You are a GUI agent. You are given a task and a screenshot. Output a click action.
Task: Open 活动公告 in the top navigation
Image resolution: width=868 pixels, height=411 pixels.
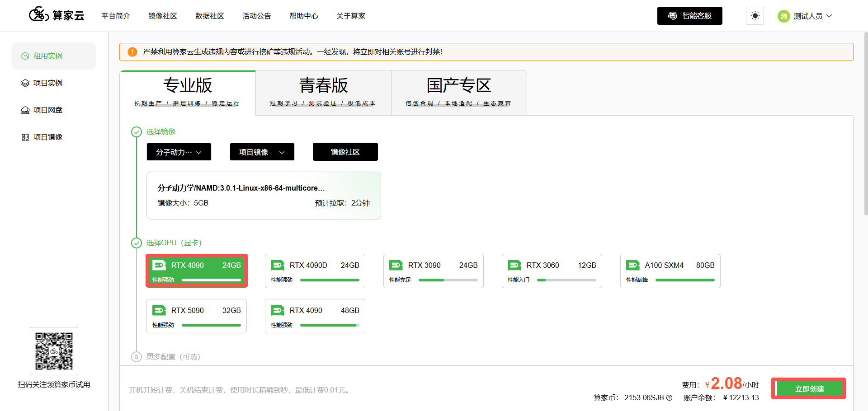tap(257, 16)
